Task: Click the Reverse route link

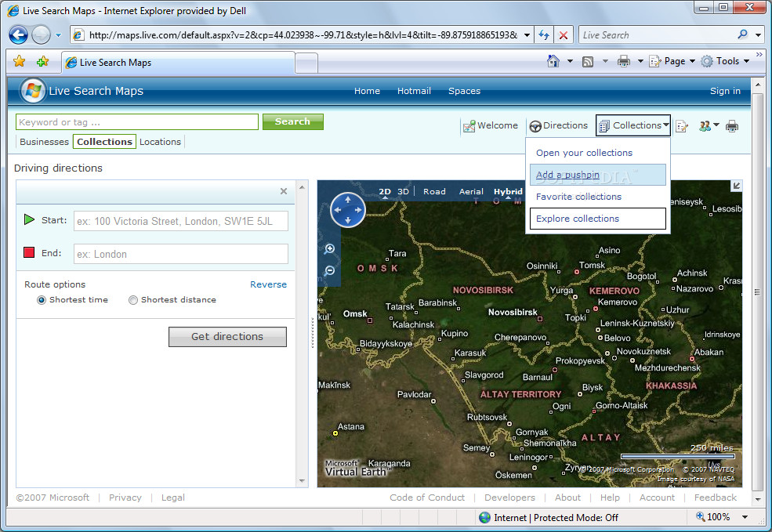Action: coord(268,284)
